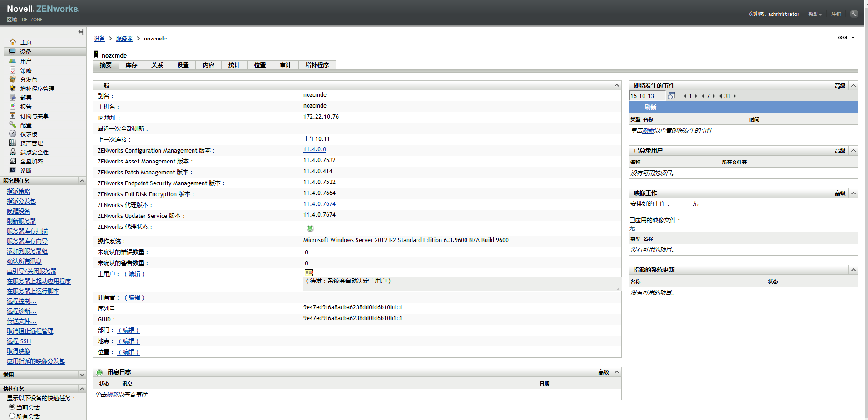Click the 远程控制 task link

[x=22, y=301]
